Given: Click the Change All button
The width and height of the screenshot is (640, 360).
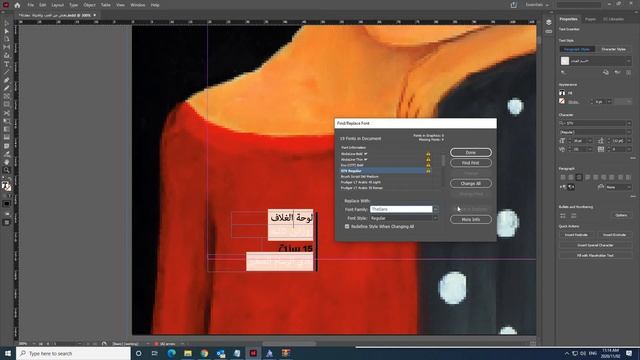Looking at the screenshot, I should tap(471, 184).
